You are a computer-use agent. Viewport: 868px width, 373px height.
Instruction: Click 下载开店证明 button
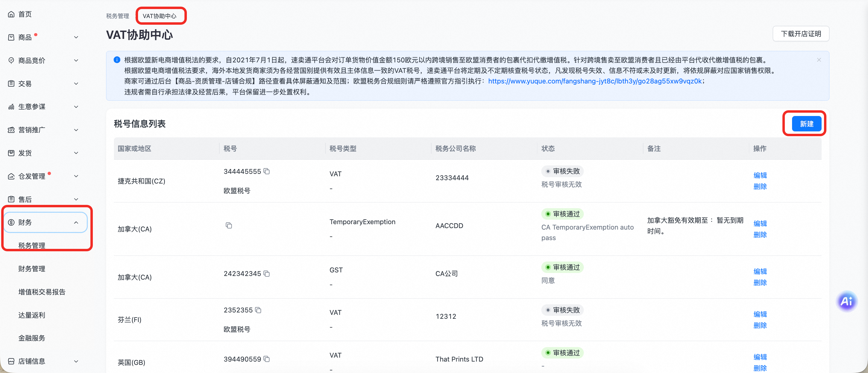[800, 34]
